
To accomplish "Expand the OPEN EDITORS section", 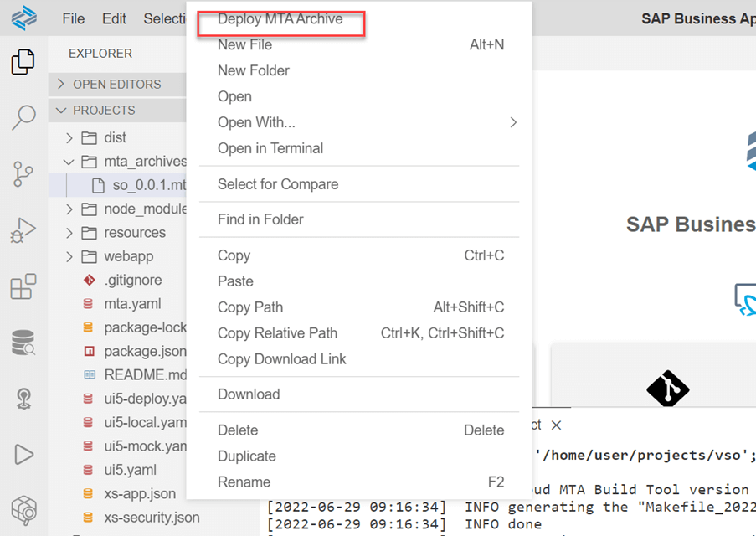I will click(x=61, y=84).
